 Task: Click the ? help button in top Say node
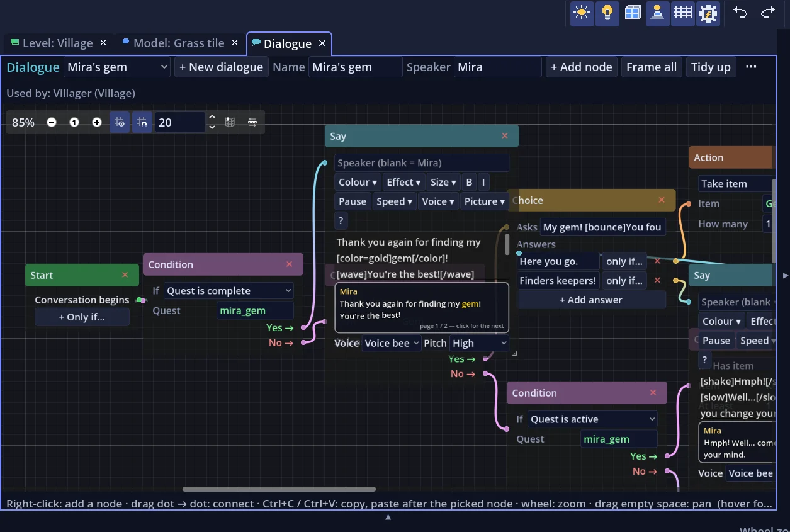click(x=341, y=221)
